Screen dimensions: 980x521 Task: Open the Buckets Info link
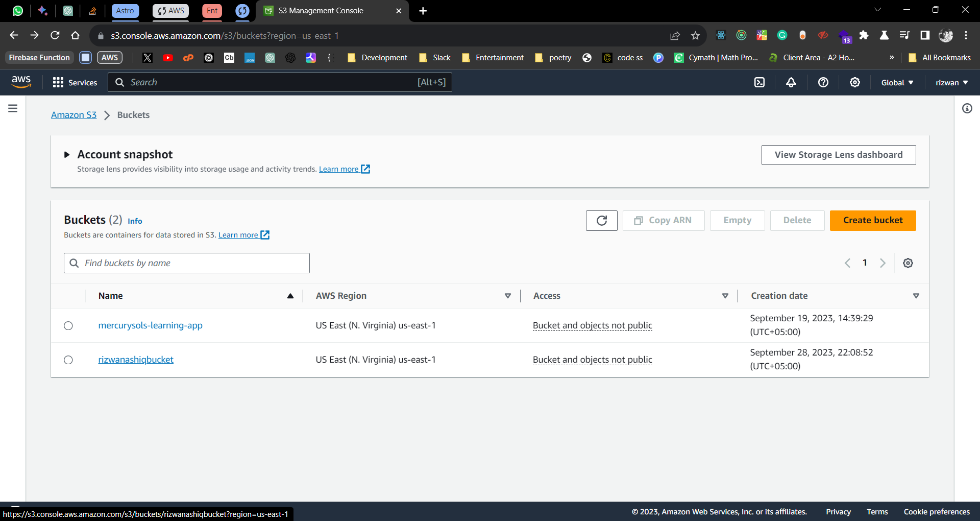(x=135, y=221)
